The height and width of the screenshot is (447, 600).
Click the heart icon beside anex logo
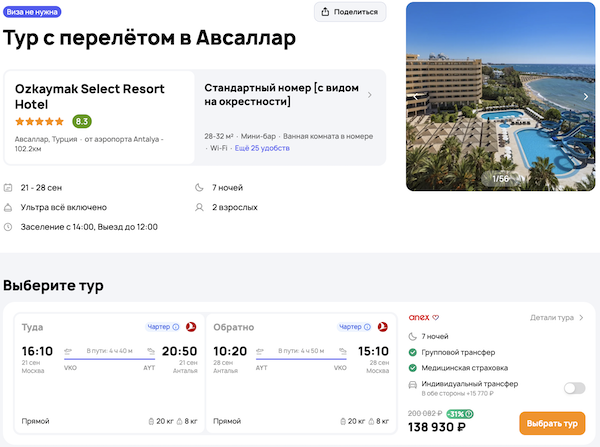tap(436, 318)
